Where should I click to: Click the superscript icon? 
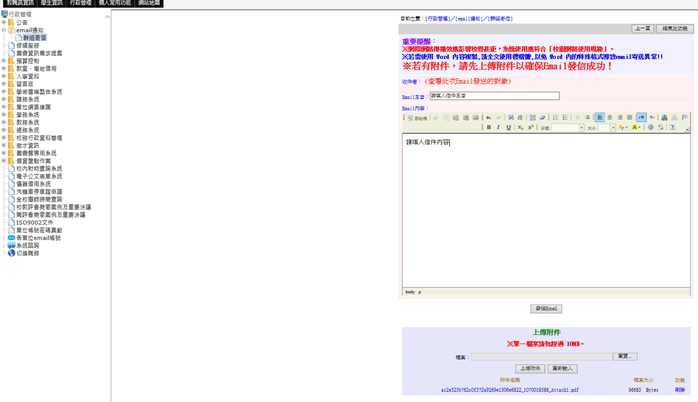pos(531,128)
